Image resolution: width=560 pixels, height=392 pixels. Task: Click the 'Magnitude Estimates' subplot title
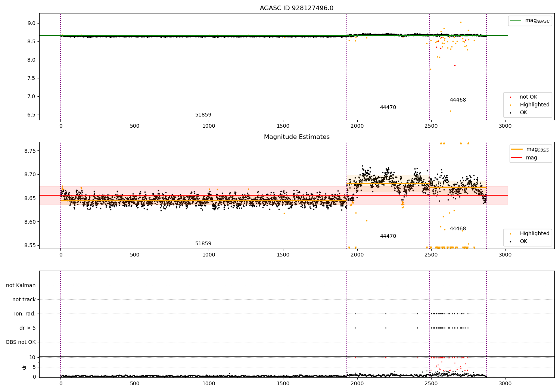[296, 137]
